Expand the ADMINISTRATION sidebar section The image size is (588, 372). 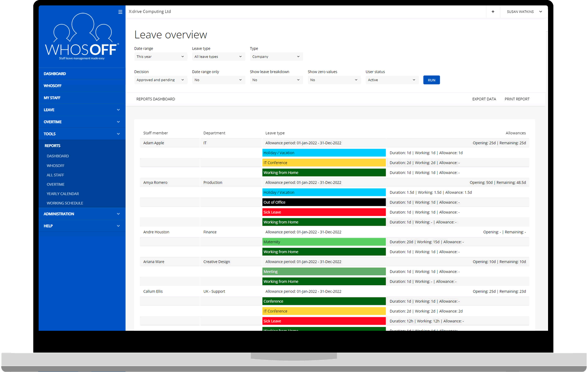[82, 214]
